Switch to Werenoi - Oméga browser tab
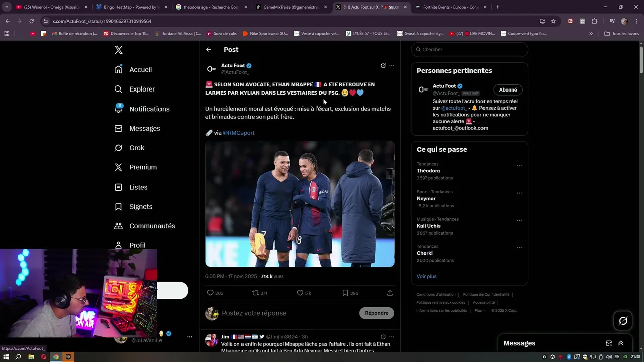Screen dimensions: 644x362 click(52, 7)
